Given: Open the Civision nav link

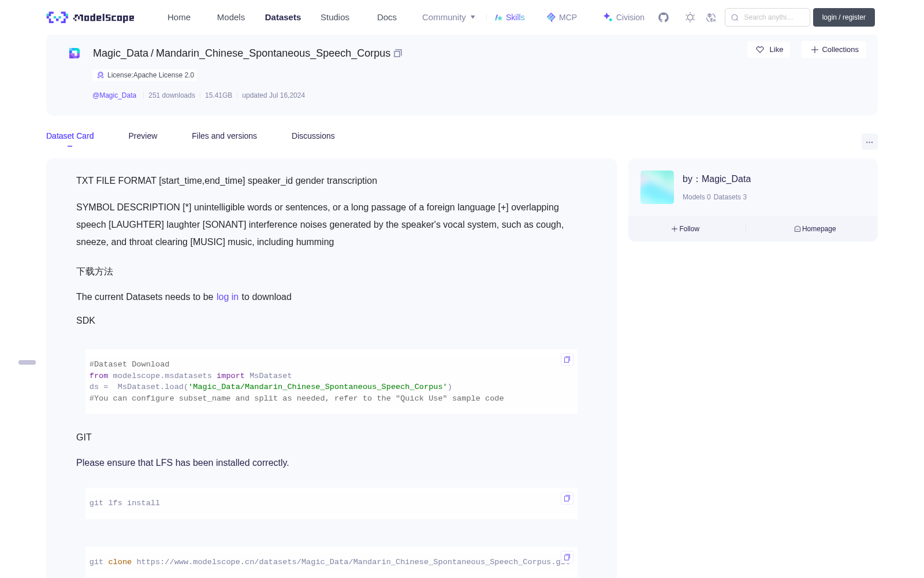Looking at the screenshot, I should coord(624,17).
